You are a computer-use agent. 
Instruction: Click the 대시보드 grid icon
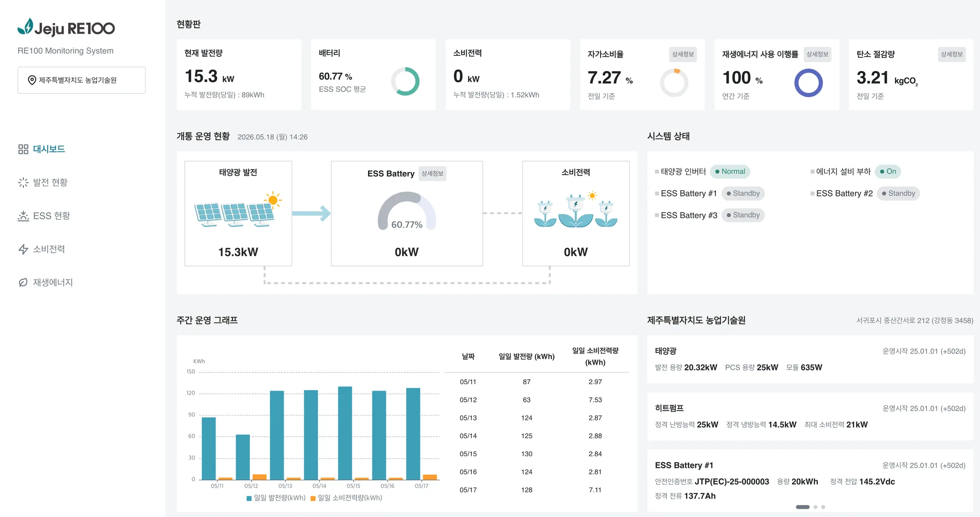click(x=23, y=149)
